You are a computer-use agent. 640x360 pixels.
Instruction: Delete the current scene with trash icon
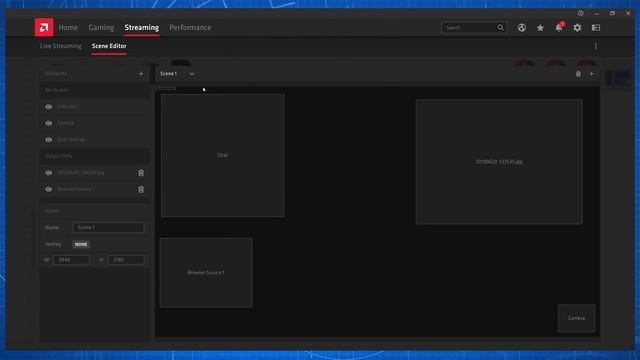click(x=578, y=74)
